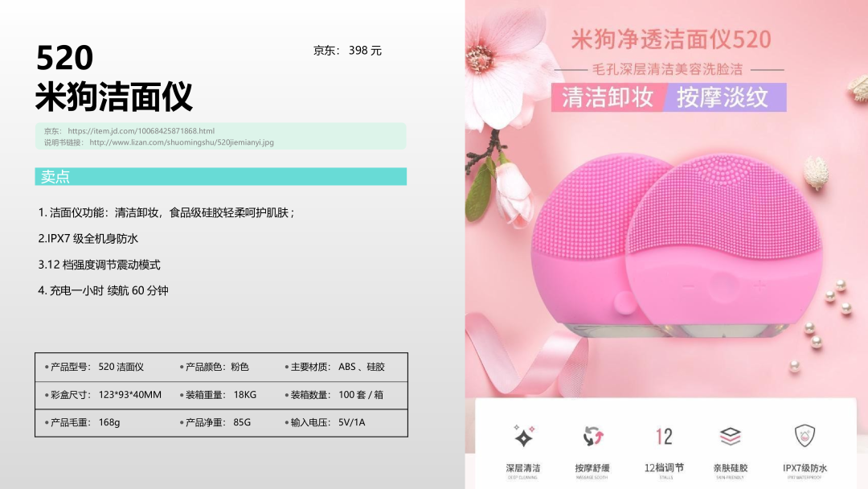This screenshot has height=489, width=868.
Task: Click the 京东 398 元 price text
Action: [348, 51]
